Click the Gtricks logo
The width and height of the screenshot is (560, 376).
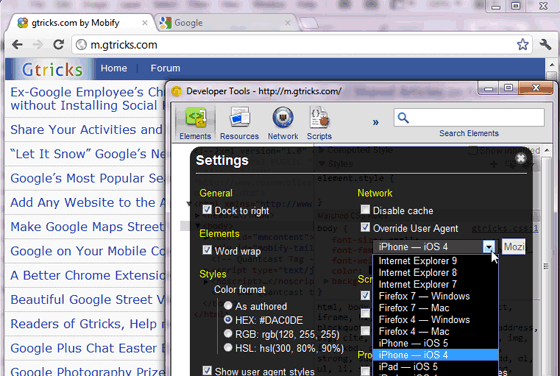coord(52,69)
